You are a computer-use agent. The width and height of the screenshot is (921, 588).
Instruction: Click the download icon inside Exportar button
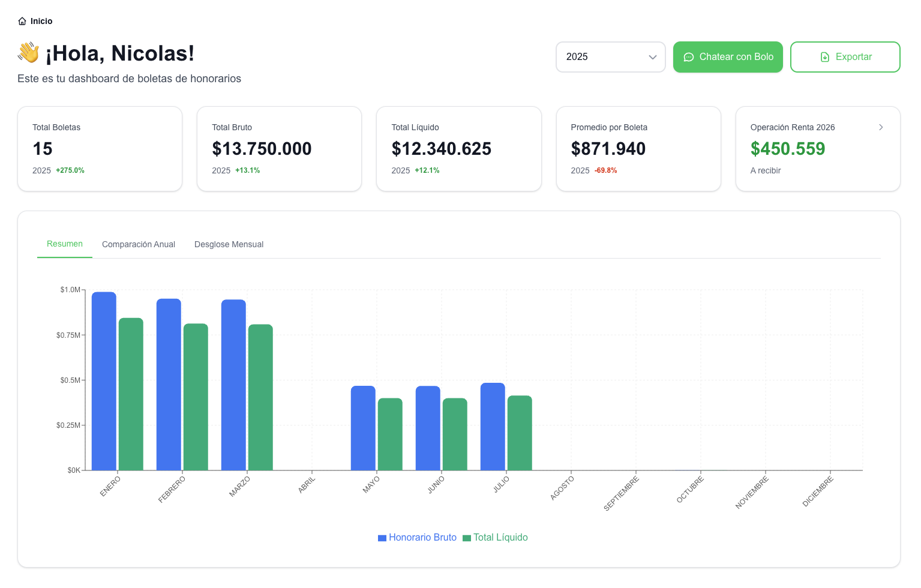(x=824, y=56)
